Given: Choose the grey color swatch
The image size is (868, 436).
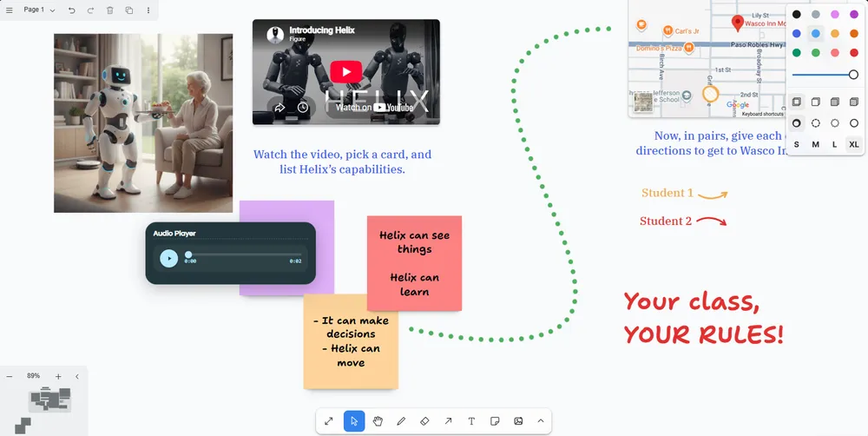Looking at the screenshot, I should coord(815,15).
